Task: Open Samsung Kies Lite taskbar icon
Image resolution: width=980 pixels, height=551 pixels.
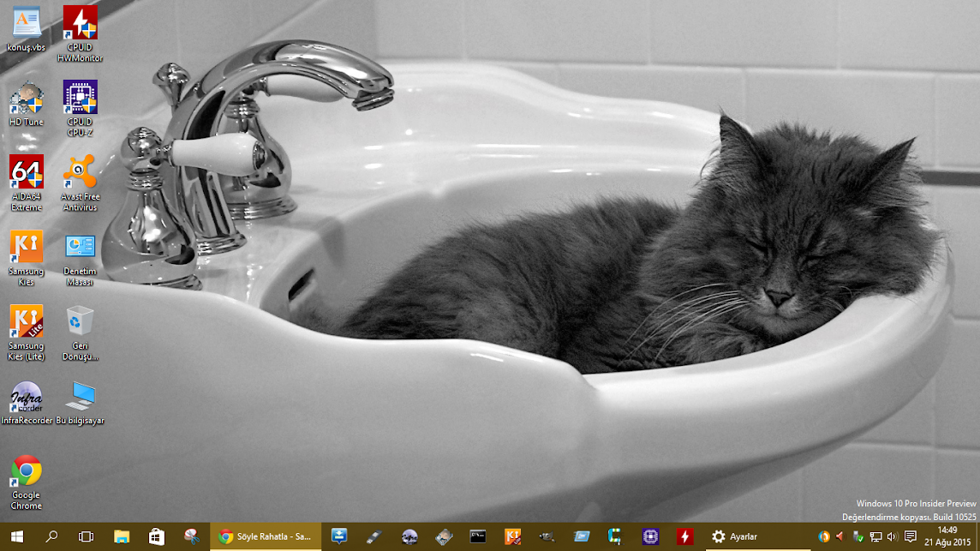Action: (x=512, y=536)
